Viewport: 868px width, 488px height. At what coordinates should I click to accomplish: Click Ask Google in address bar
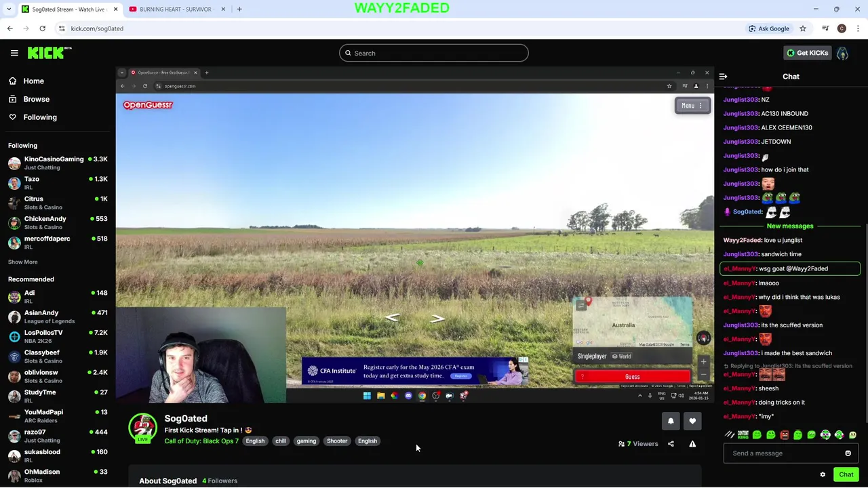tap(768, 28)
